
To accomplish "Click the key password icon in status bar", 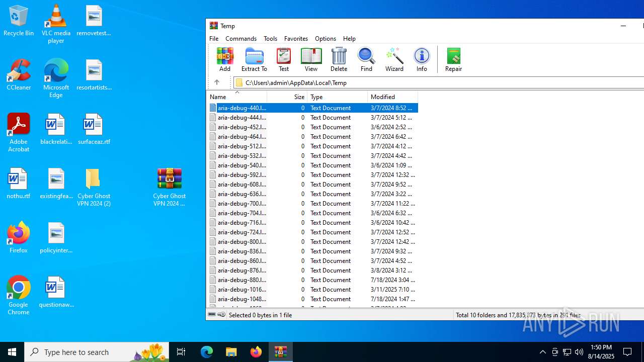I will pyautogui.click(x=221, y=315).
